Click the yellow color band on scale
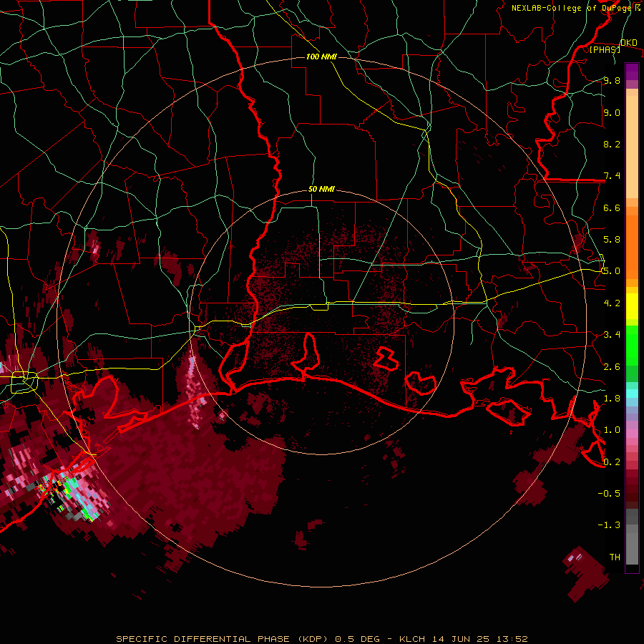 [632, 306]
